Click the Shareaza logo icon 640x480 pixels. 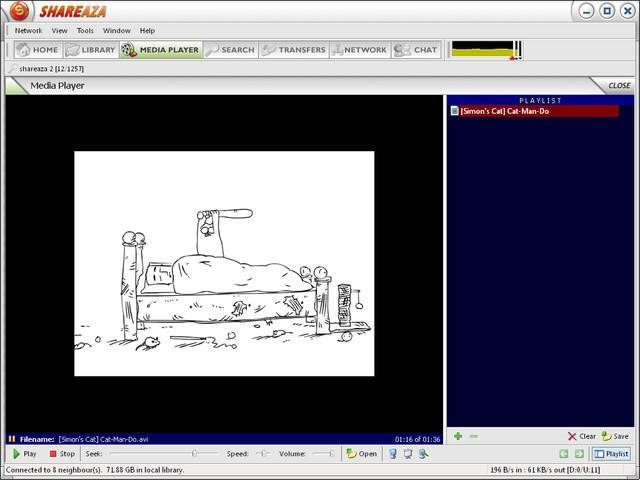(x=18, y=11)
